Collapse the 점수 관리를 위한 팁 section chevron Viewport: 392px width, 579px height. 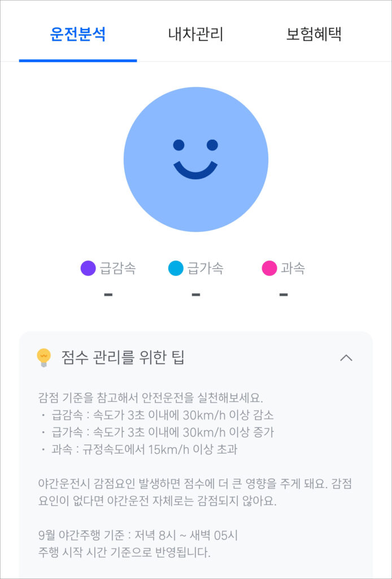pyautogui.click(x=346, y=357)
